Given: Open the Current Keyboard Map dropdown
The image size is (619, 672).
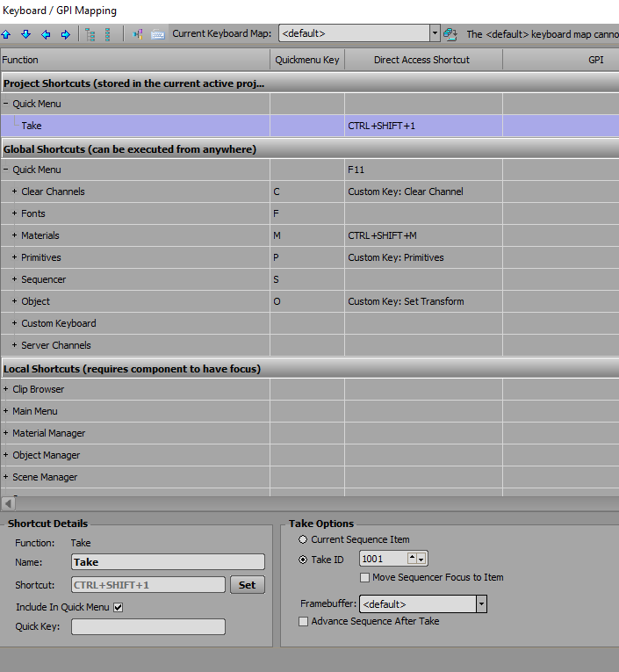Looking at the screenshot, I should [x=435, y=33].
